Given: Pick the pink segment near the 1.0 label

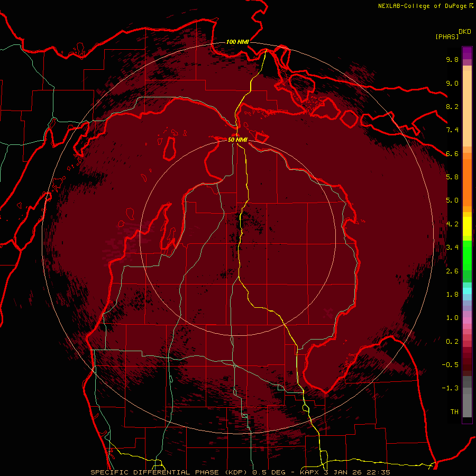Looking at the screenshot, I should point(467,320).
